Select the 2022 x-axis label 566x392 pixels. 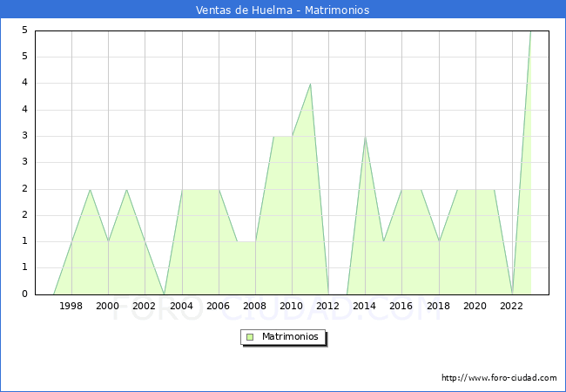pos(511,306)
